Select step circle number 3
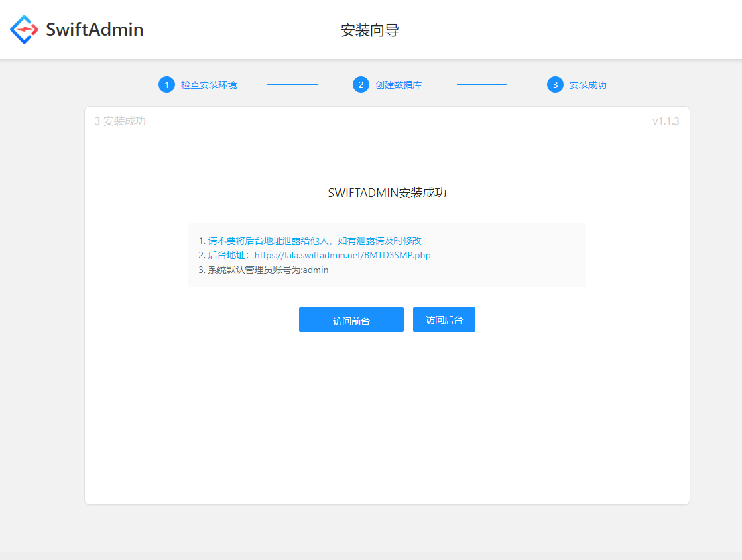The image size is (742, 560). click(555, 85)
